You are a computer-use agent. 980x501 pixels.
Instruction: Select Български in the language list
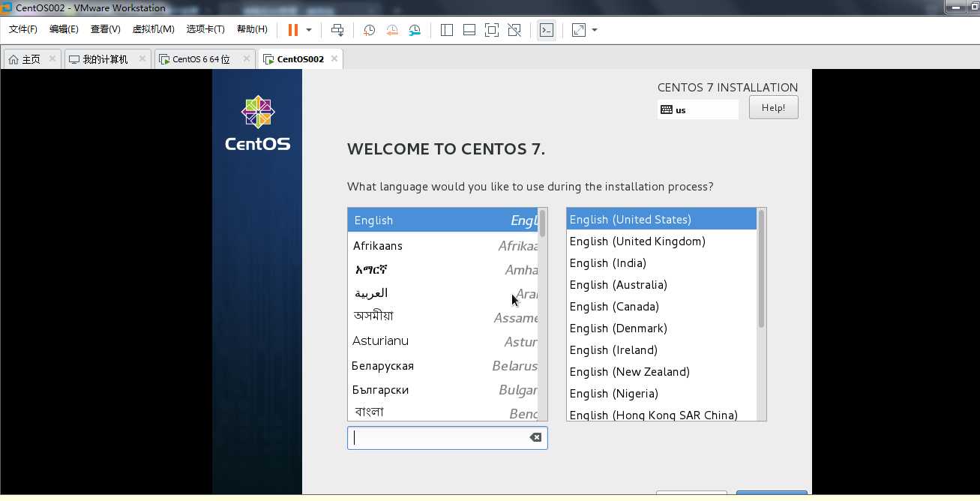click(442, 389)
